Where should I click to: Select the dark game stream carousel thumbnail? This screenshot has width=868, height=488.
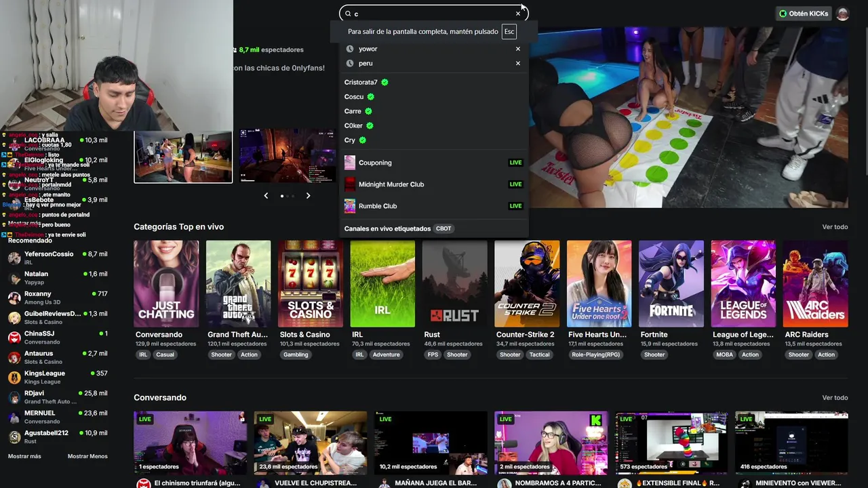coord(288,155)
